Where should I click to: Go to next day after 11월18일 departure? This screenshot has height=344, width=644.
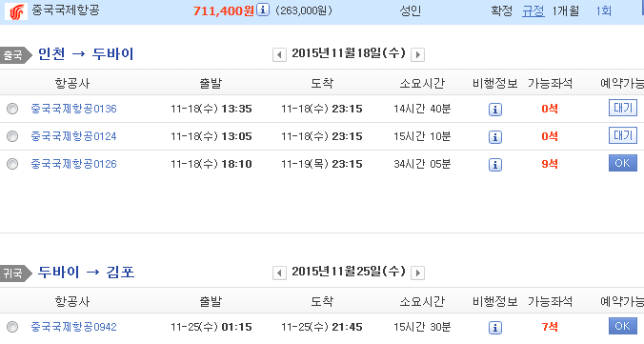click(x=417, y=54)
